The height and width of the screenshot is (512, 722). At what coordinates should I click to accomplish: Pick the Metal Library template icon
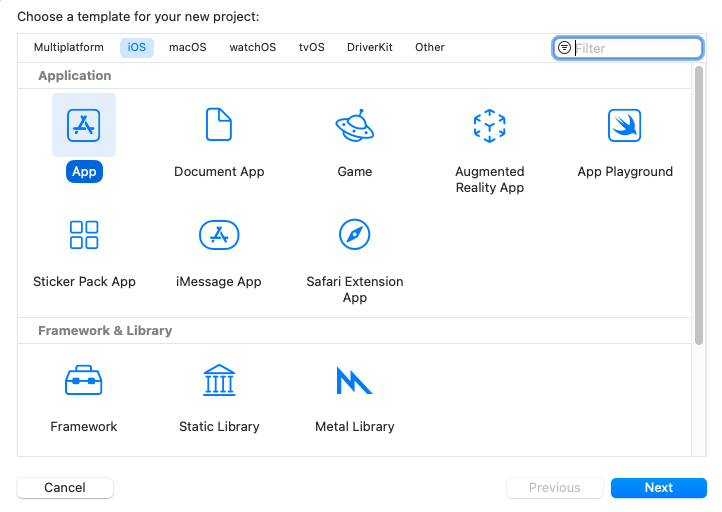tap(354, 381)
